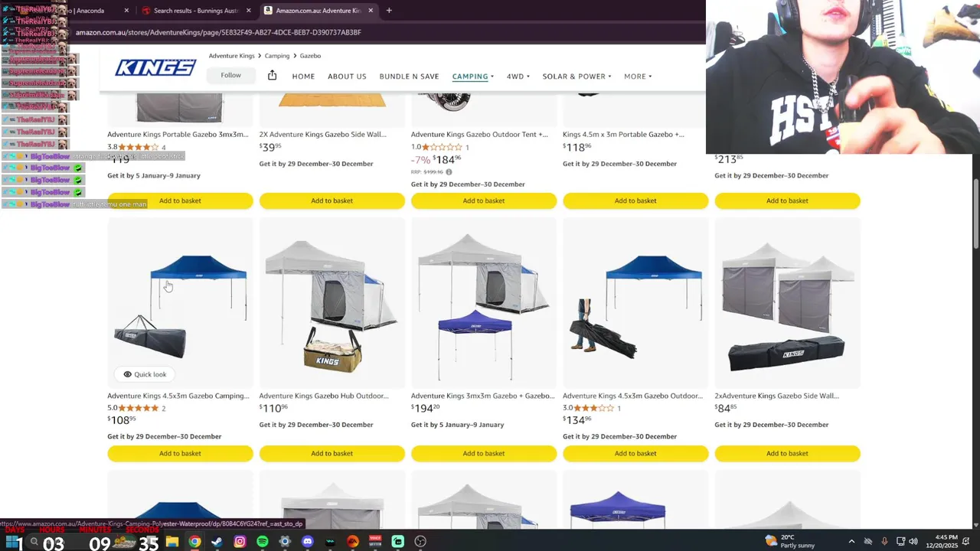Open a new browser tab
This screenshot has height=551, width=980.
(x=389, y=11)
